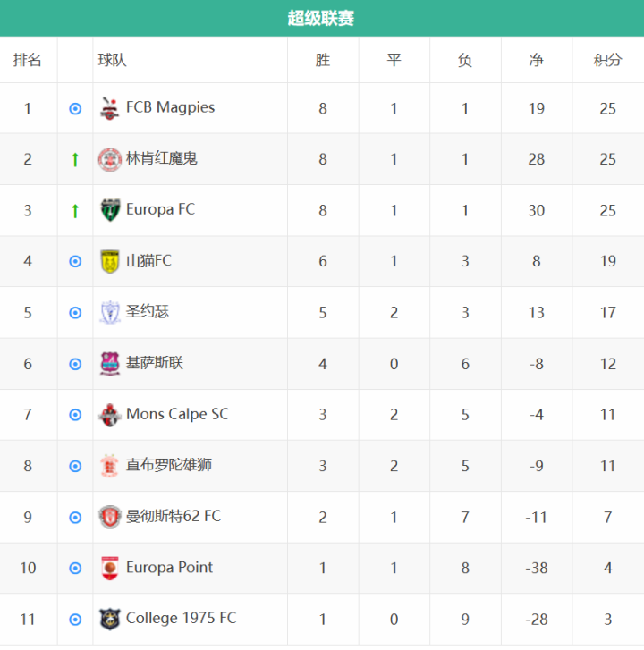The image size is (644, 650).
Task: Click the Mons Calpe SC logo
Action: pyautogui.click(x=110, y=415)
